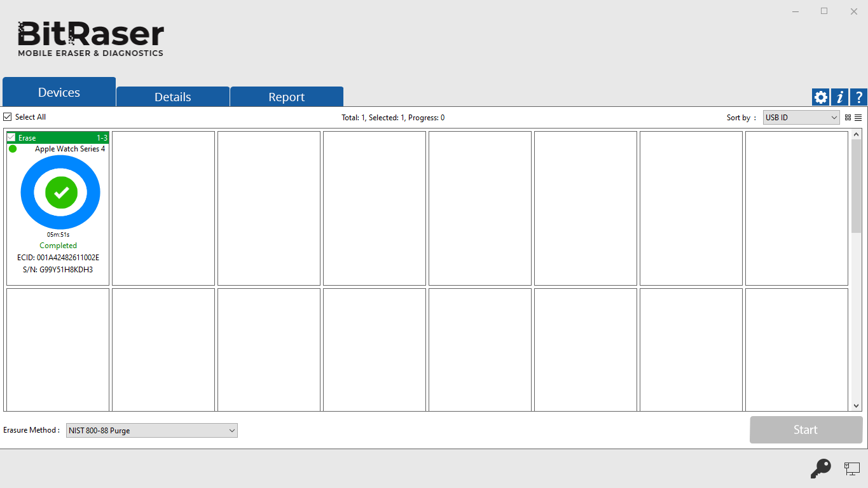Click the ECID: 001A42482611002E text
The width and height of the screenshot is (868, 488).
[58, 258]
